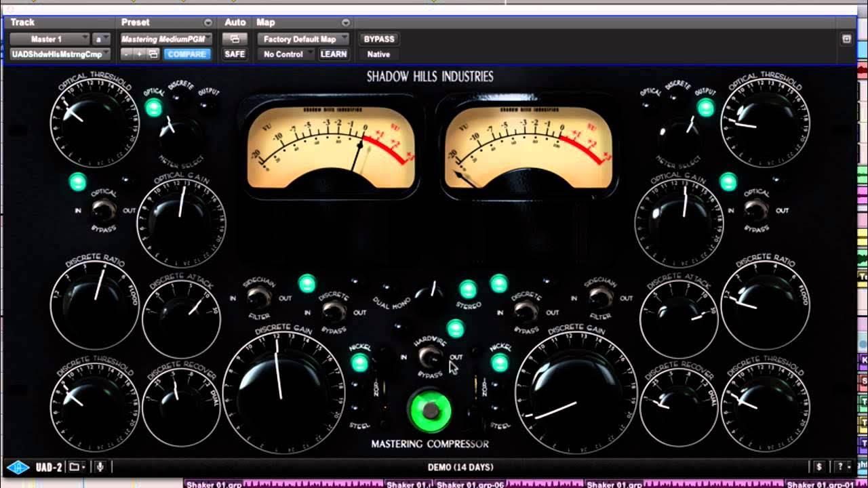The width and height of the screenshot is (868, 488).
Task: Open the Mastering MediumPGM preset list
Action: (167, 39)
